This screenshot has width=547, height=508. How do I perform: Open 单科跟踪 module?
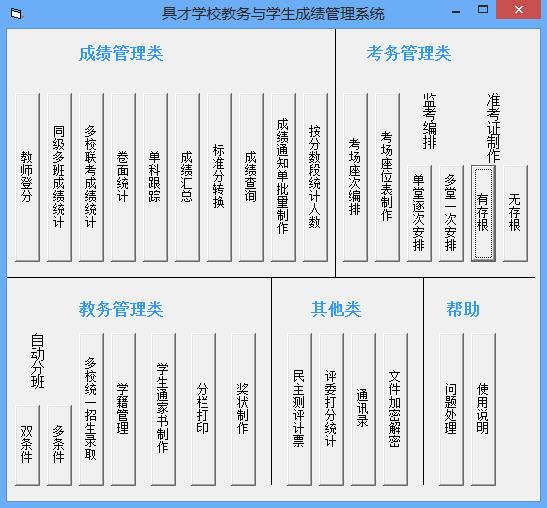point(155,177)
